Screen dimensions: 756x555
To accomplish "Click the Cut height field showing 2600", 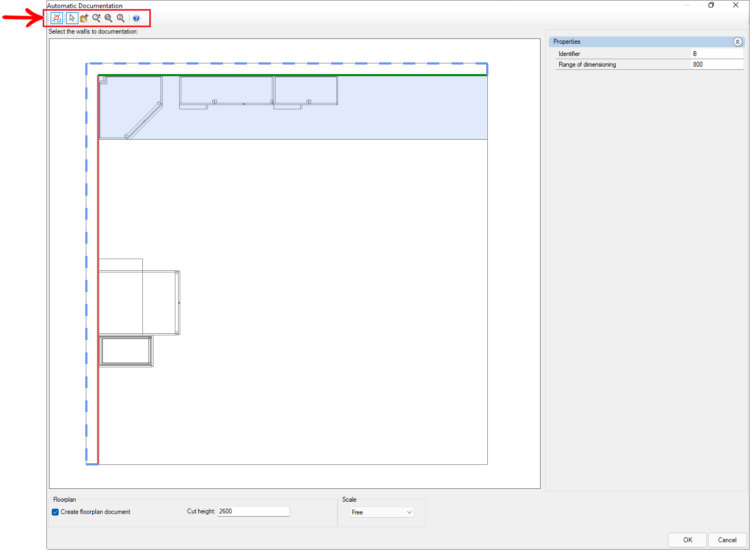I will click(254, 511).
